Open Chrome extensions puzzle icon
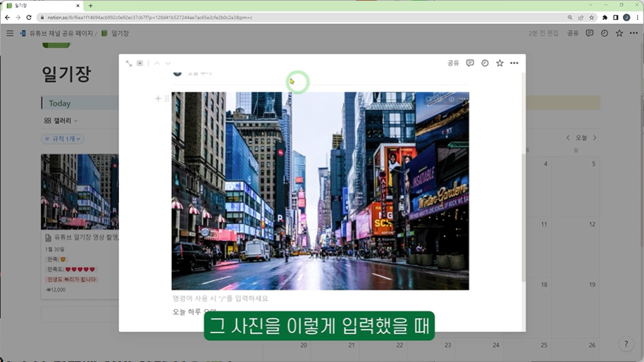644x362 pixels. pyautogui.click(x=605, y=17)
